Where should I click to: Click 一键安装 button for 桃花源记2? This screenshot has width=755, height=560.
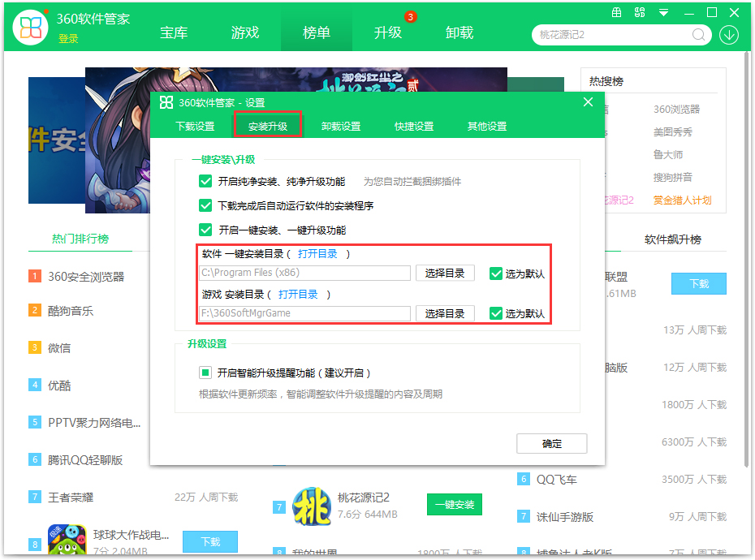[x=455, y=505]
